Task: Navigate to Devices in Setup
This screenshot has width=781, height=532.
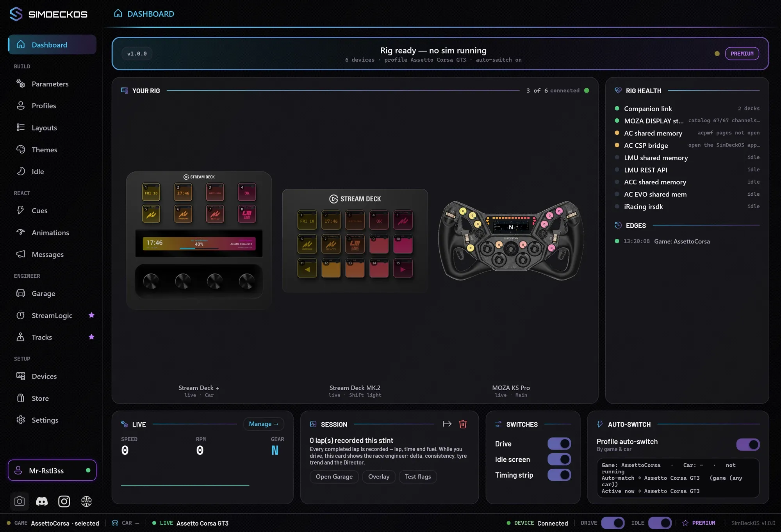Action: 52,376
